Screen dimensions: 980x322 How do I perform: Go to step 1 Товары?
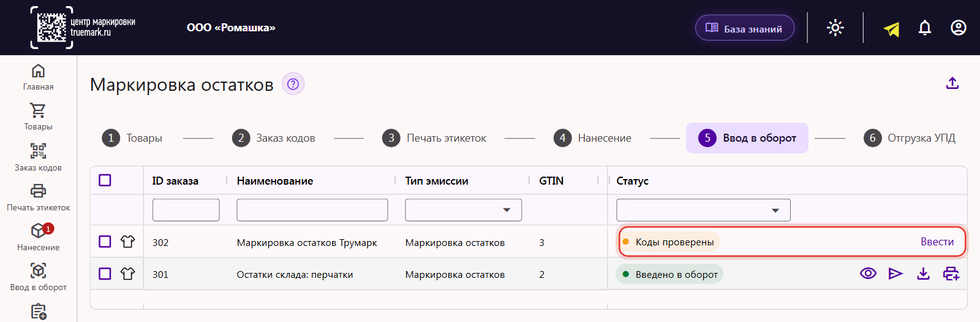click(132, 138)
